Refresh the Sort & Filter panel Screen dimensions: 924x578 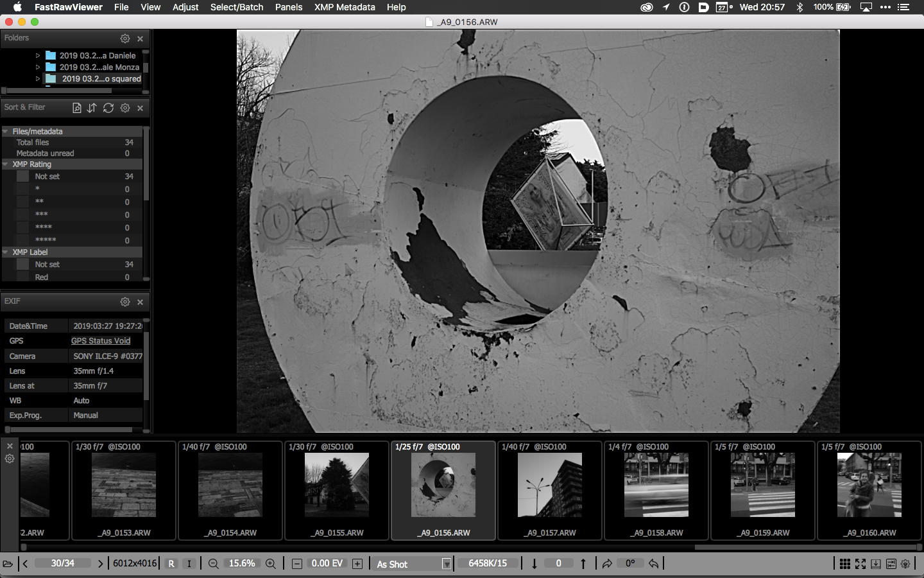(108, 108)
